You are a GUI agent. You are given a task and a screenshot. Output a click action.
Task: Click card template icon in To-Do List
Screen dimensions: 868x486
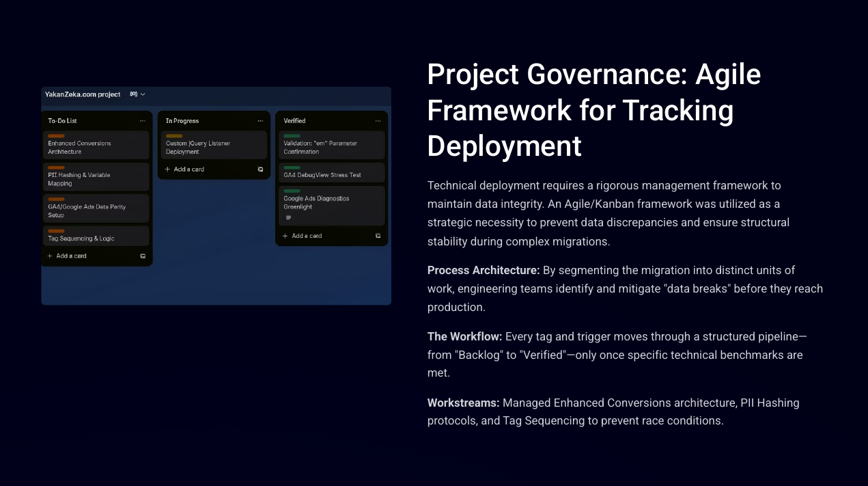click(x=143, y=256)
